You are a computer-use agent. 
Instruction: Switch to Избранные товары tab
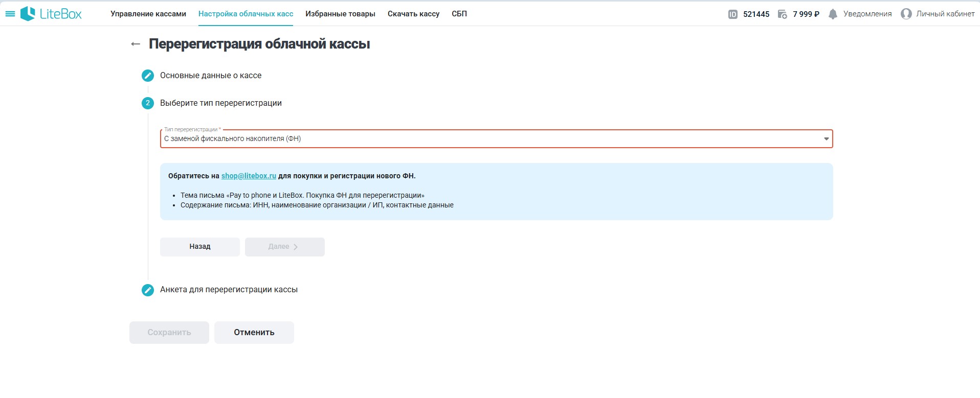(340, 14)
